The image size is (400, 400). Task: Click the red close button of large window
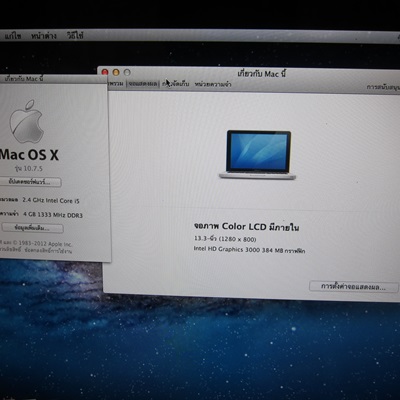pyautogui.click(x=105, y=72)
